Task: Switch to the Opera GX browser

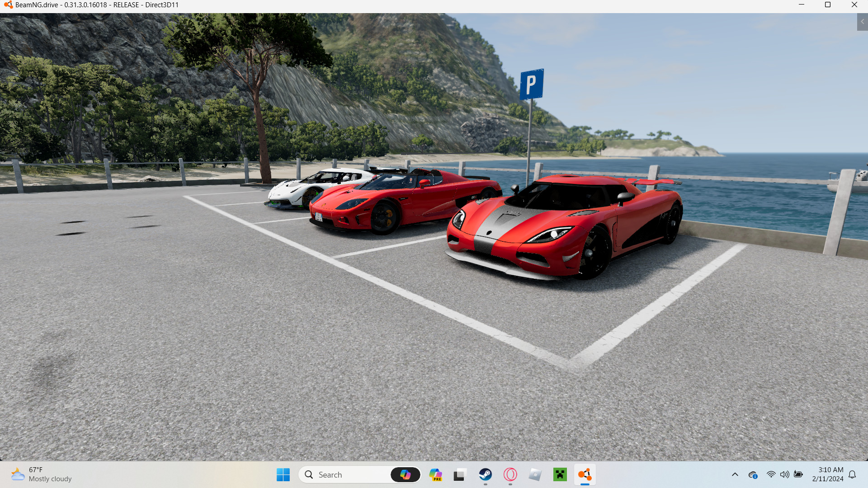Action: coord(510,475)
